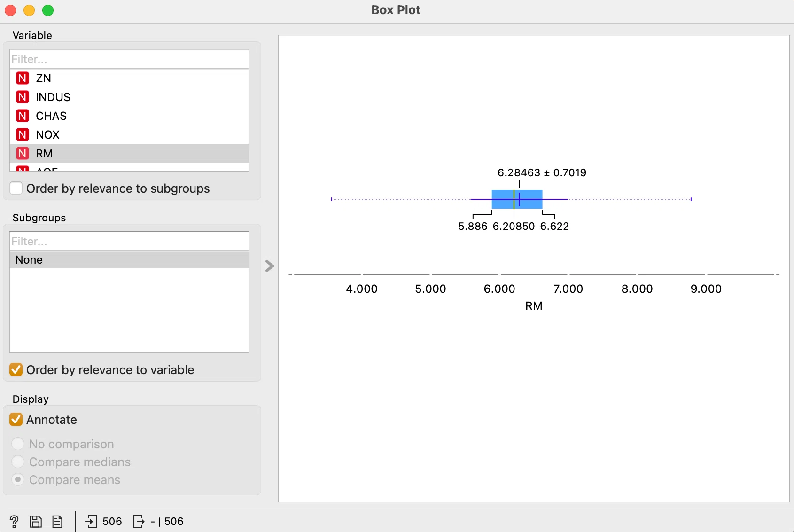The height and width of the screenshot is (532, 794).
Task: Click numeric icon beside INDUS
Action: (23, 97)
